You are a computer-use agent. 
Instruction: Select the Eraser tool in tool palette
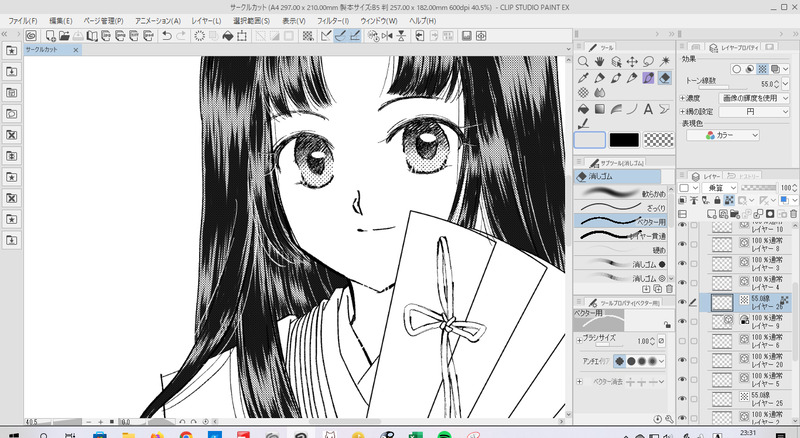click(665, 78)
